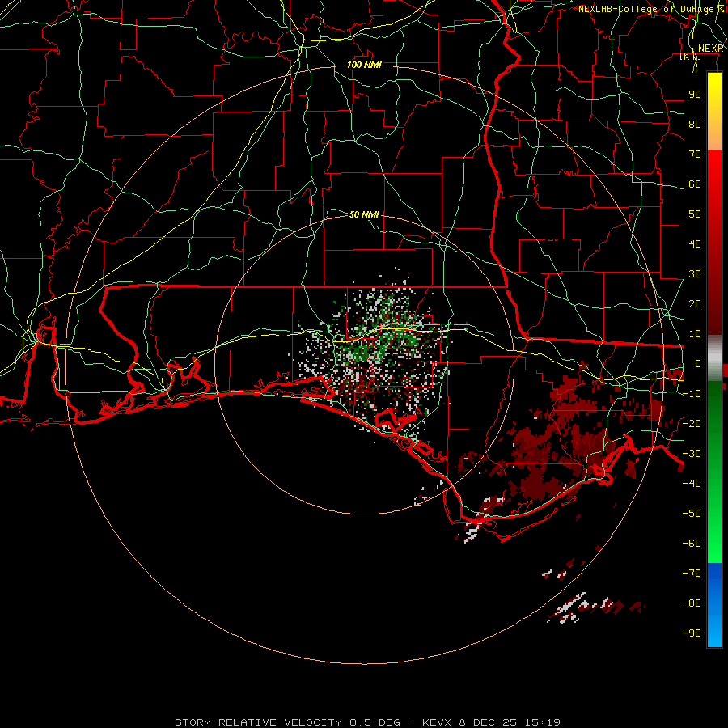
Task: Click the -80 value on velocity scale
Action: coord(692,603)
